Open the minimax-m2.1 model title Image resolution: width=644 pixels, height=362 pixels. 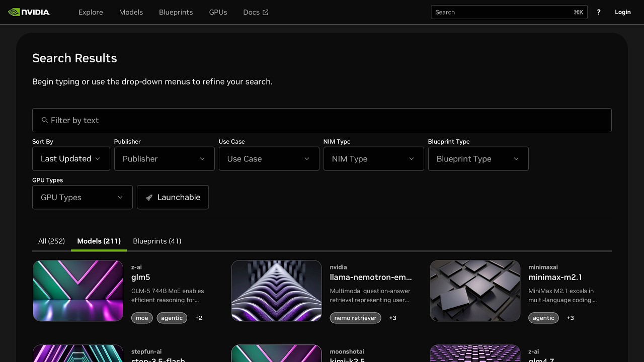pyautogui.click(x=555, y=277)
